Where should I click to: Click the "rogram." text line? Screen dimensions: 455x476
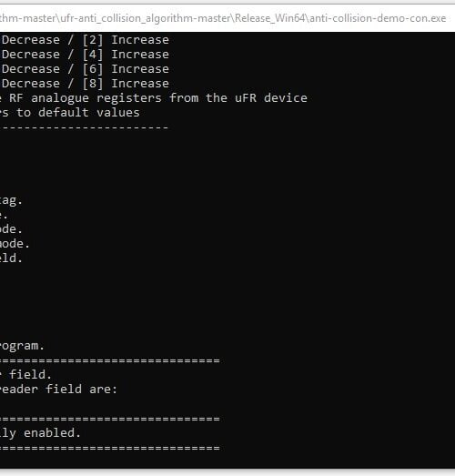(22, 346)
